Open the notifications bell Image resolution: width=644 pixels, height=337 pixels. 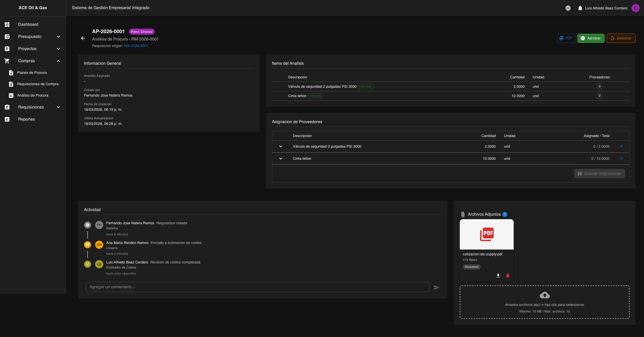tap(580, 8)
